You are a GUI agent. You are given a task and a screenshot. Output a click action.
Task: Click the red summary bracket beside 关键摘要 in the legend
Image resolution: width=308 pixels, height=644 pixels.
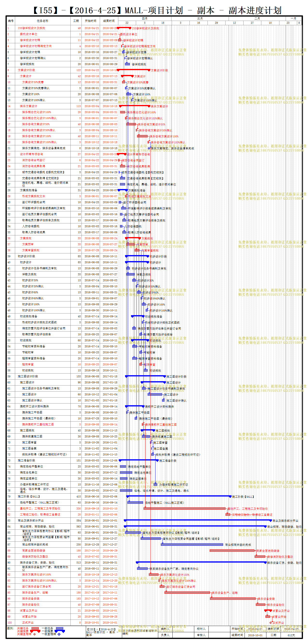pyautogui.click(x=35, y=631)
